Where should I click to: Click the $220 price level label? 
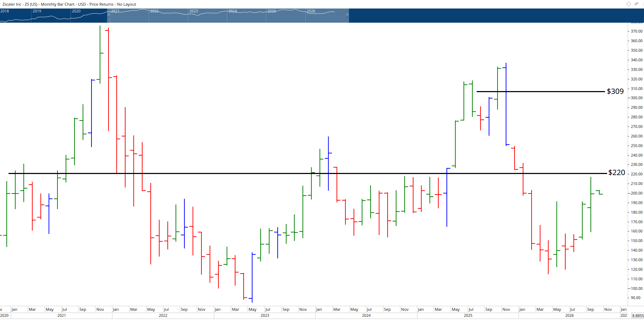coord(617,173)
